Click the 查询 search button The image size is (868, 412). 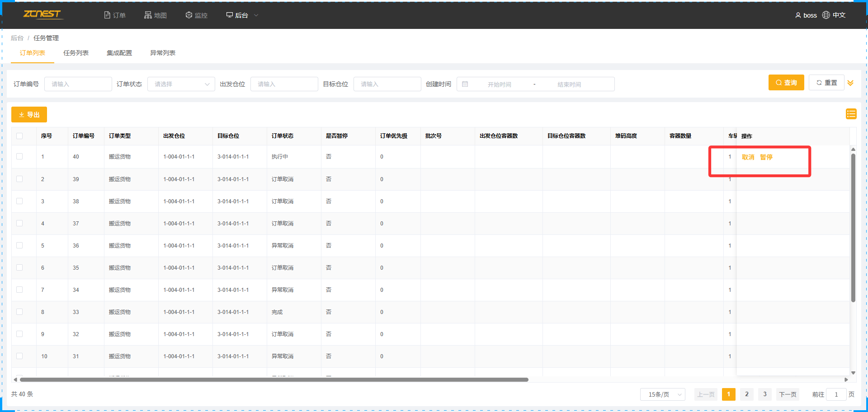coord(786,83)
